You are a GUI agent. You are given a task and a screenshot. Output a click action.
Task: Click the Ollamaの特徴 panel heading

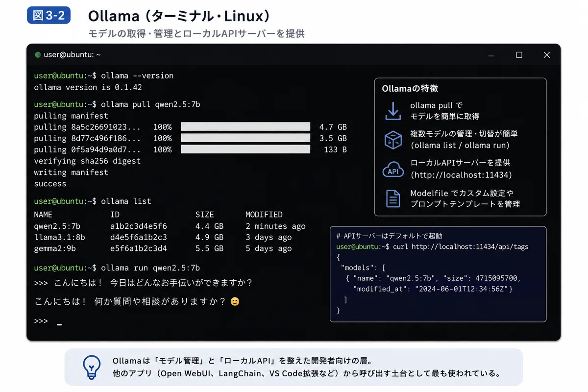pos(410,89)
